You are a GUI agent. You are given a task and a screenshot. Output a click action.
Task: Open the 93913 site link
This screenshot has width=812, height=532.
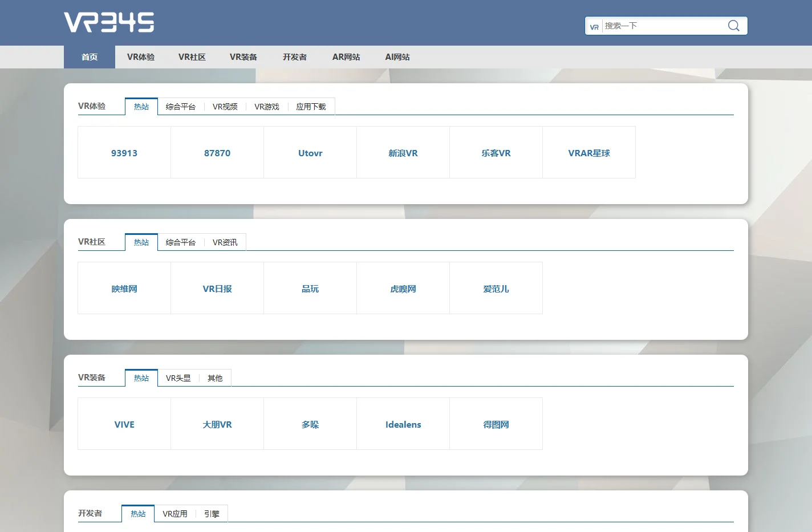tap(124, 153)
